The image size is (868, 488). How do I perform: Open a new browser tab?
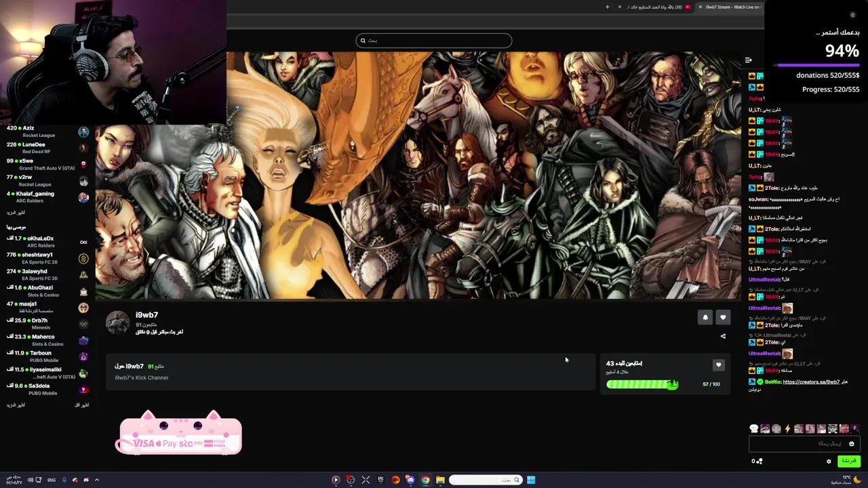pyautogui.click(x=608, y=7)
